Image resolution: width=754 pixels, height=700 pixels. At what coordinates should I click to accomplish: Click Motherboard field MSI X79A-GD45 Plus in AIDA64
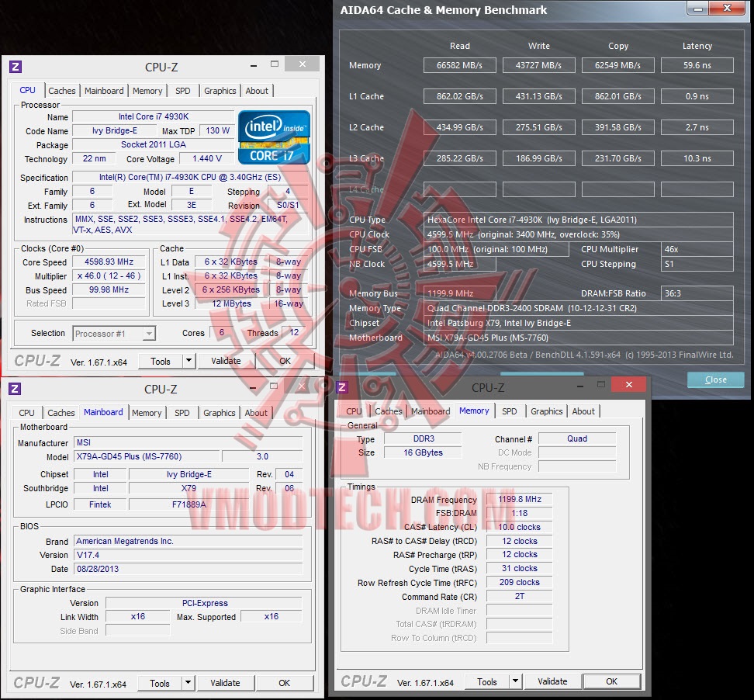(579, 338)
